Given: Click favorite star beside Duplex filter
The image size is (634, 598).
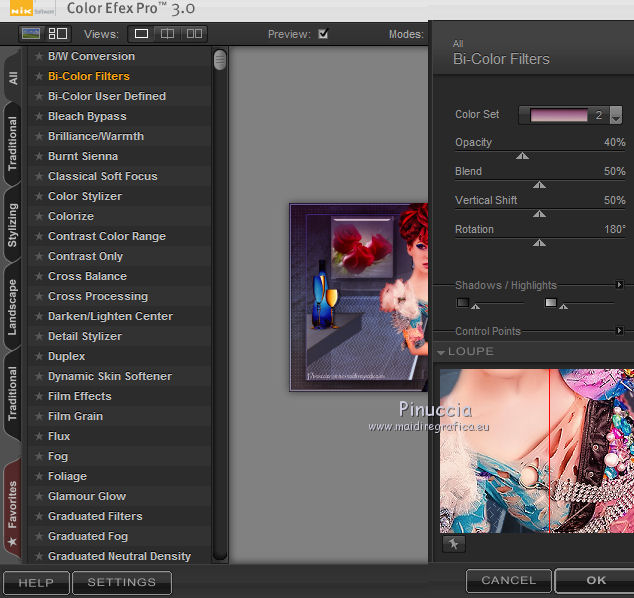Looking at the screenshot, I should (x=39, y=356).
